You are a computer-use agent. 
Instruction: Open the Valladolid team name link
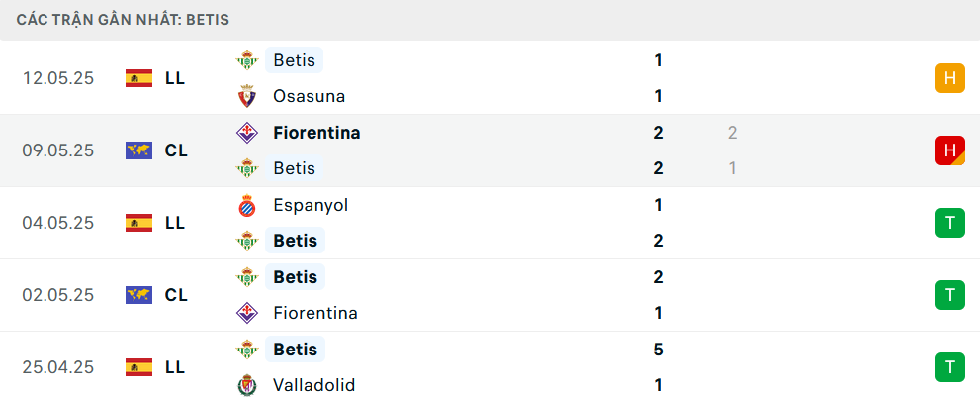(313, 385)
